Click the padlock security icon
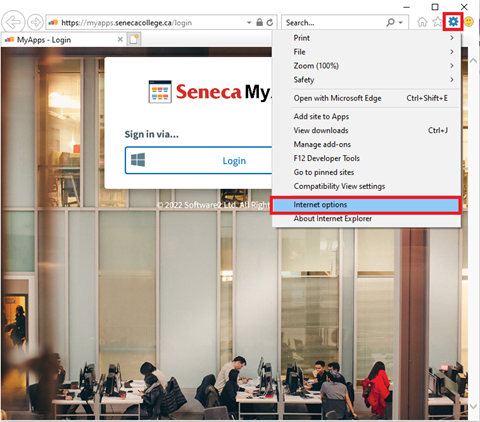Image resolution: width=480 pixels, height=422 pixels. 259,22
